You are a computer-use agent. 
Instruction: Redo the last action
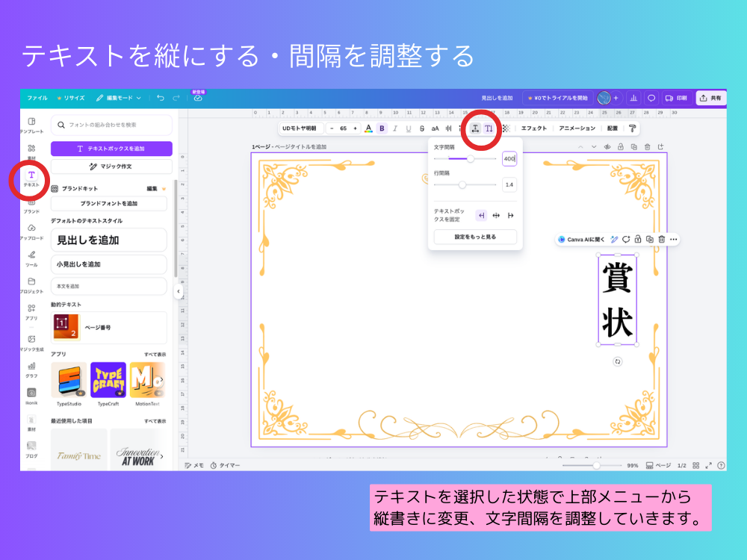pos(176,98)
